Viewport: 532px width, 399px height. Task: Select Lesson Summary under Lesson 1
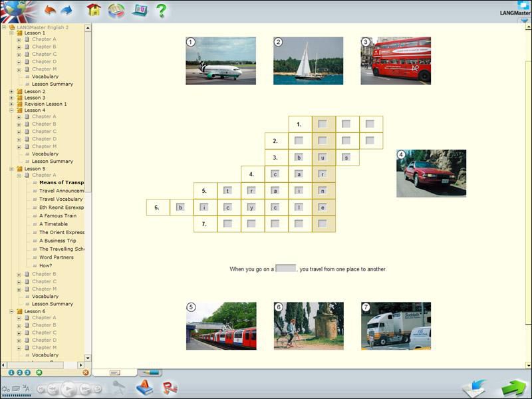click(x=53, y=84)
